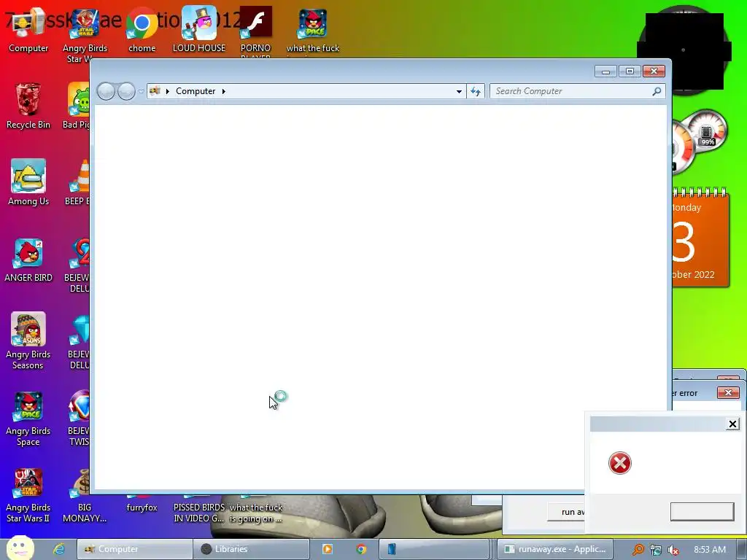Open the Recycle Bin

click(x=28, y=106)
